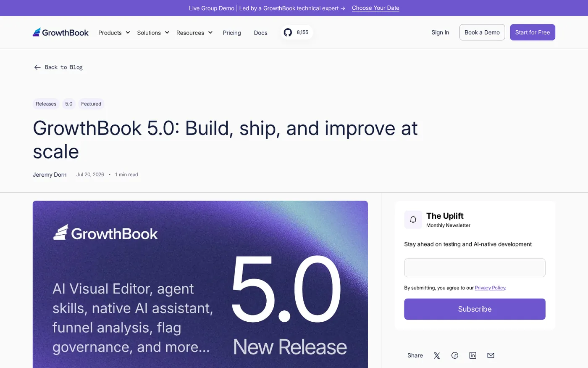Click the back arrow beside Back to Blog

[x=37, y=67]
